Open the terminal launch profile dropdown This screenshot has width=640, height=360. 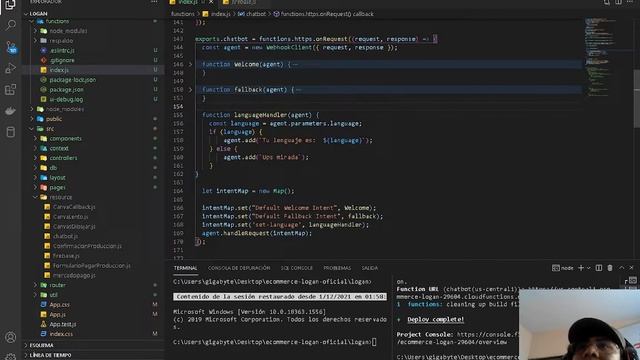tap(589, 268)
